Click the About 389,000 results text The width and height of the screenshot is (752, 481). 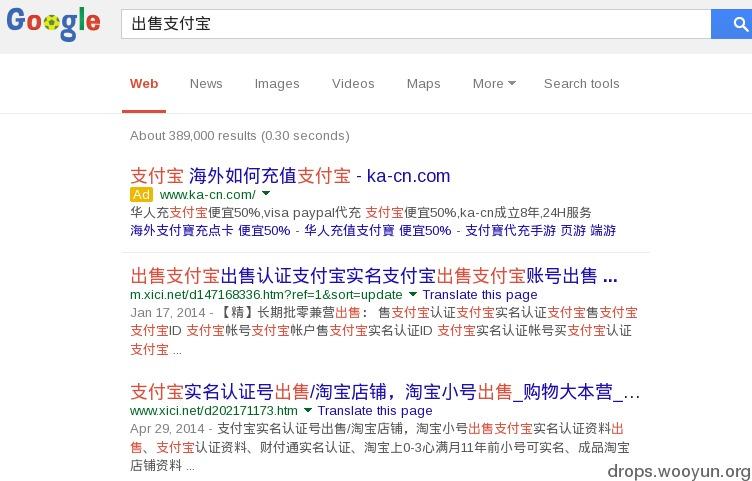(x=240, y=136)
